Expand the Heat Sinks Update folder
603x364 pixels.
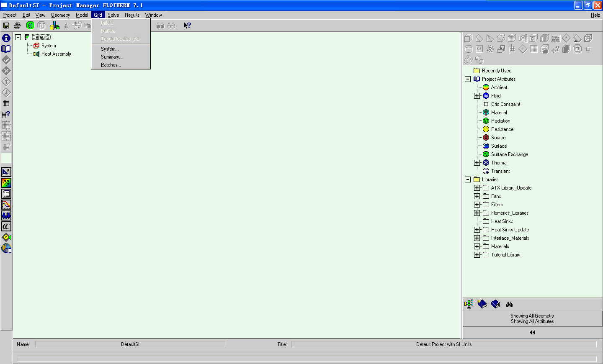[477, 230]
